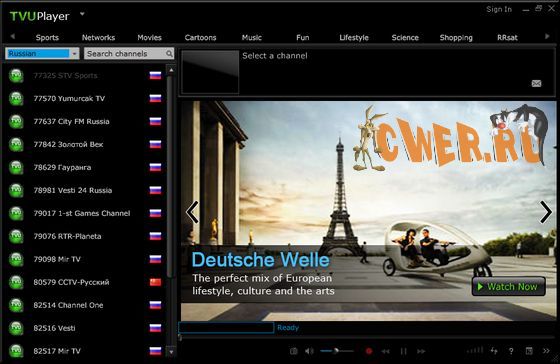
Task: Adjust the volume slider
Action: pos(336,351)
